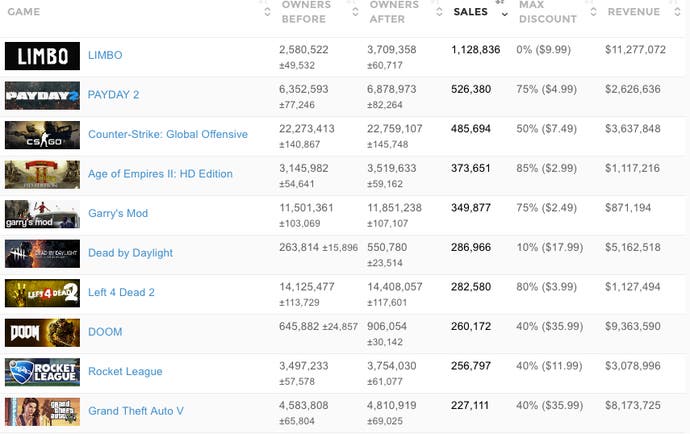Select Garry's Mod discount 75% ($2.49)
This screenshot has height=434, width=690.
(x=547, y=208)
